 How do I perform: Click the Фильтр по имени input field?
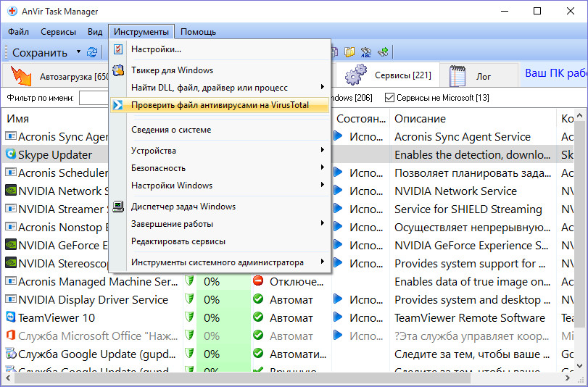pos(94,99)
